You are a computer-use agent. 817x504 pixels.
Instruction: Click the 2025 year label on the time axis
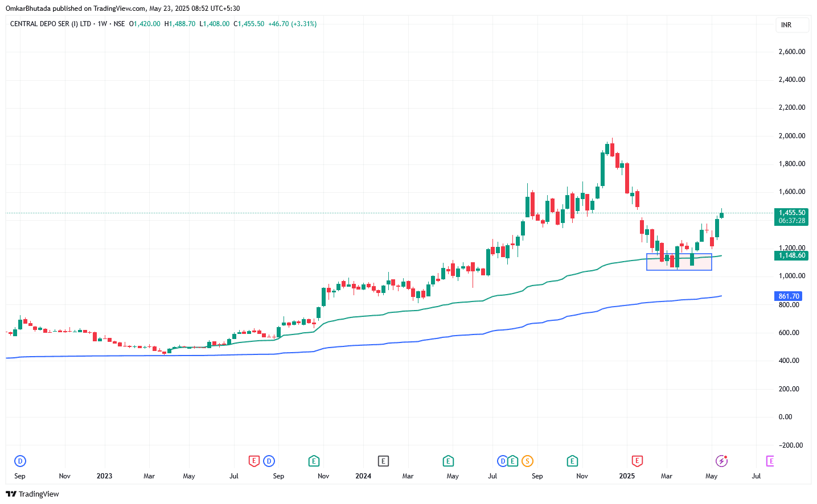(627, 476)
